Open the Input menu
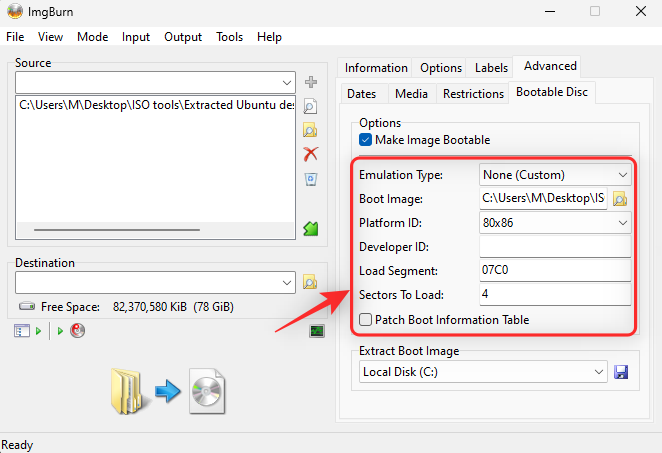 click(136, 37)
